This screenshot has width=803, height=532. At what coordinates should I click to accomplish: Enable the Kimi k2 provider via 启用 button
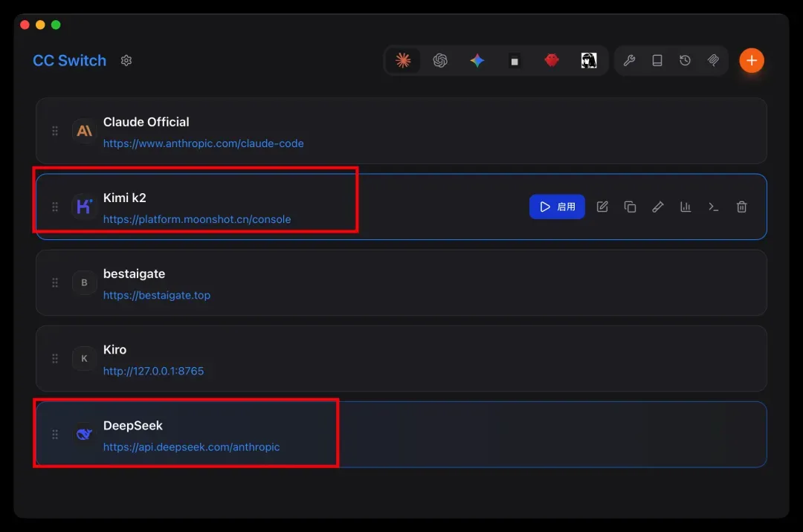point(557,207)
